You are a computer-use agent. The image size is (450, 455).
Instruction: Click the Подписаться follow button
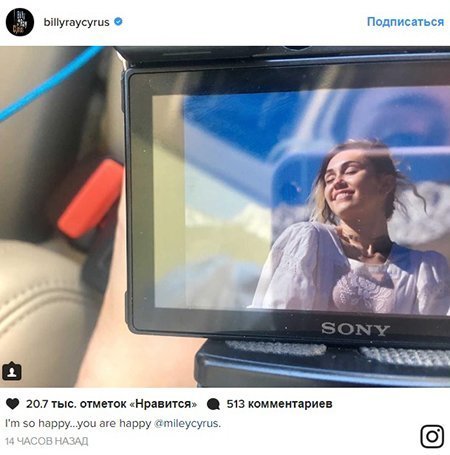click(x=405, y=22)
